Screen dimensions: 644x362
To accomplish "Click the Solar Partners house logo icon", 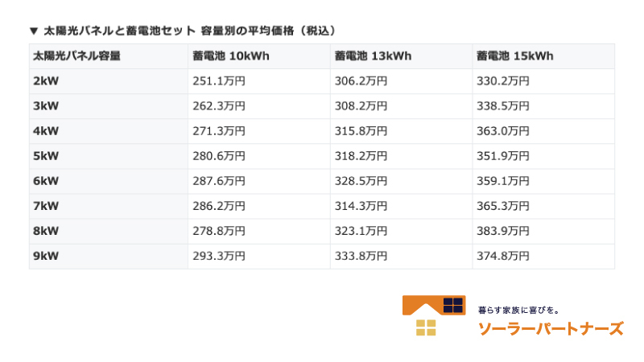I will [434, 315].
